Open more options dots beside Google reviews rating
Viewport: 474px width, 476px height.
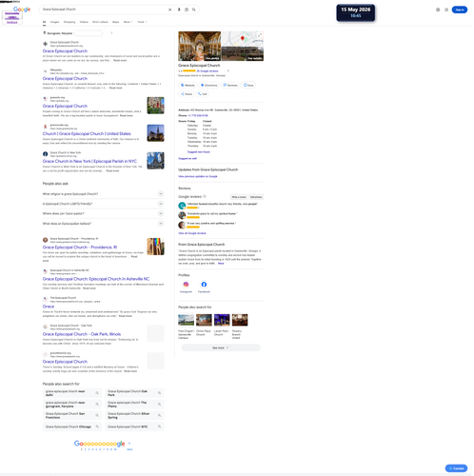(228, 71)
